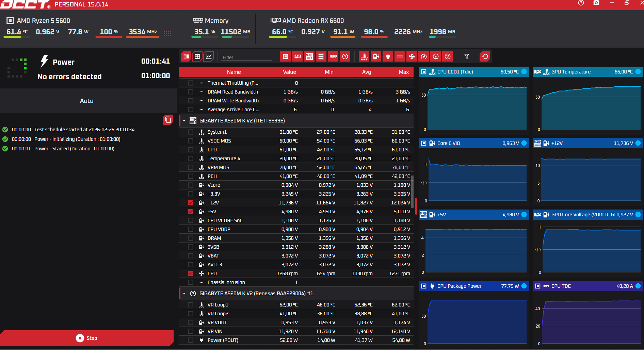Screen dimensions: 644x350
Task: Collapse the GIGABYTE A520M K V2 (Renesas RAA229004) #1 group
Action: point(184,294)
